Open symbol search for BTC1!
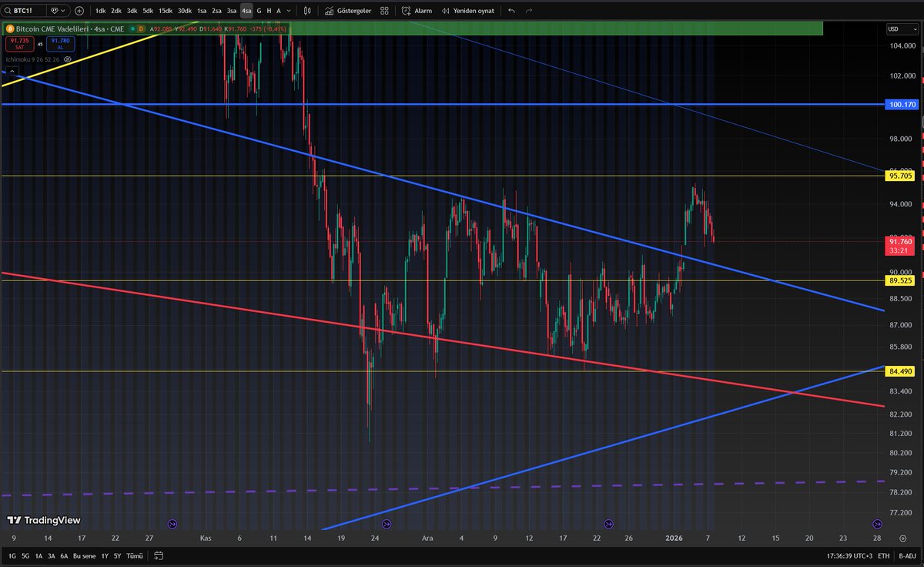924x567 pixels. click(24, 11)
